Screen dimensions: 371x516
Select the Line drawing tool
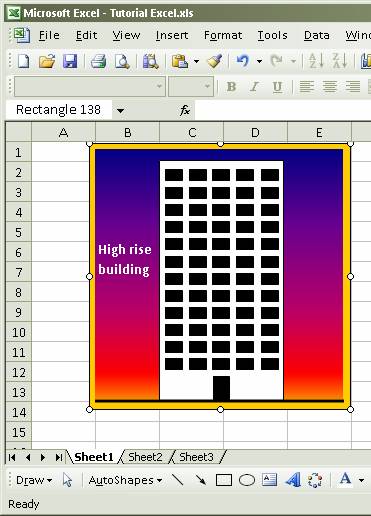tap(177, 480)
